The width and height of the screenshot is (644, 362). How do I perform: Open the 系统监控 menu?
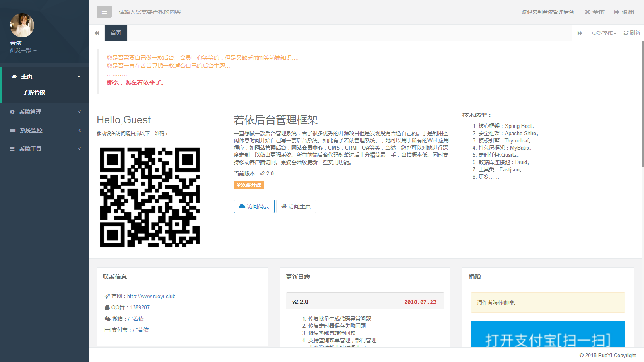(44, 130)
